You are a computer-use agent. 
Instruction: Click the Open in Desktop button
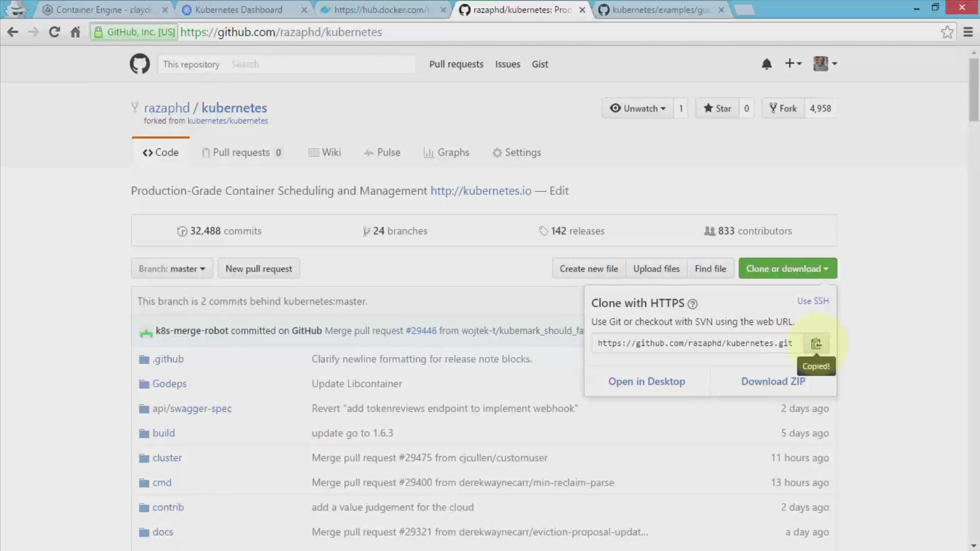click(x=647, y=381)
